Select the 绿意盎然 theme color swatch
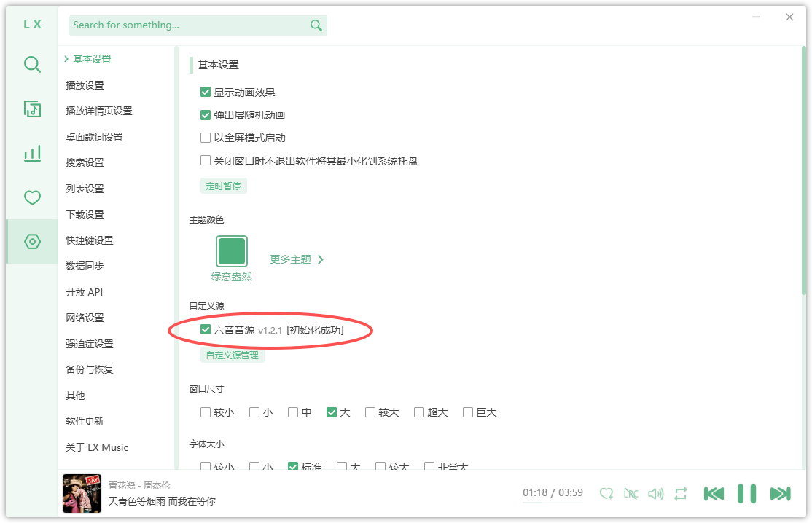The height and width of the screenshot is (523, 812). 232,250
